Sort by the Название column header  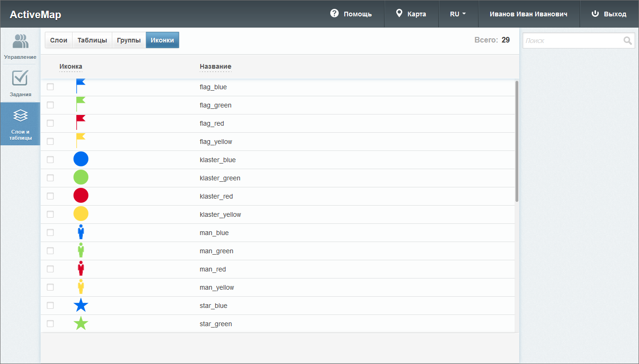[215, 66]
